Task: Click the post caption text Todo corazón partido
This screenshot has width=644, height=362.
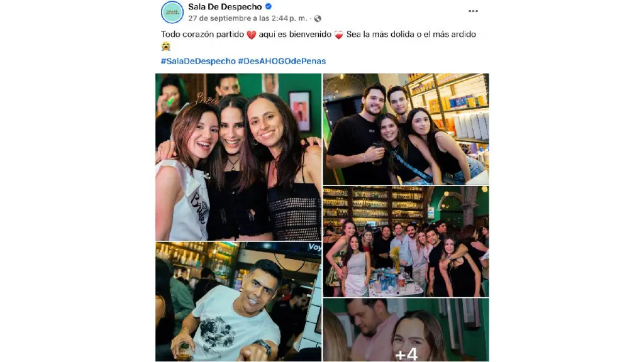Action: point(203,35)
